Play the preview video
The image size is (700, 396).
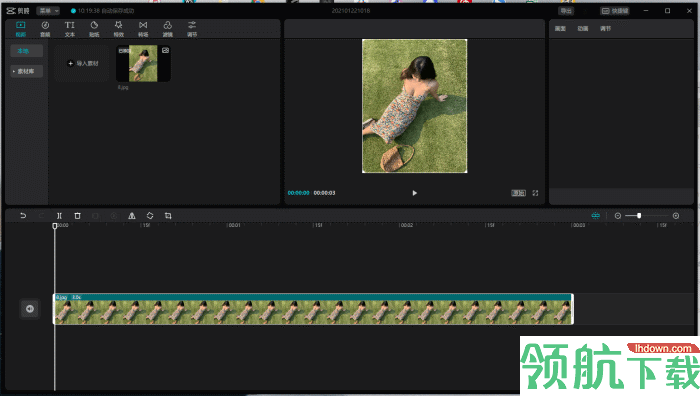click(x=414, y=193)
